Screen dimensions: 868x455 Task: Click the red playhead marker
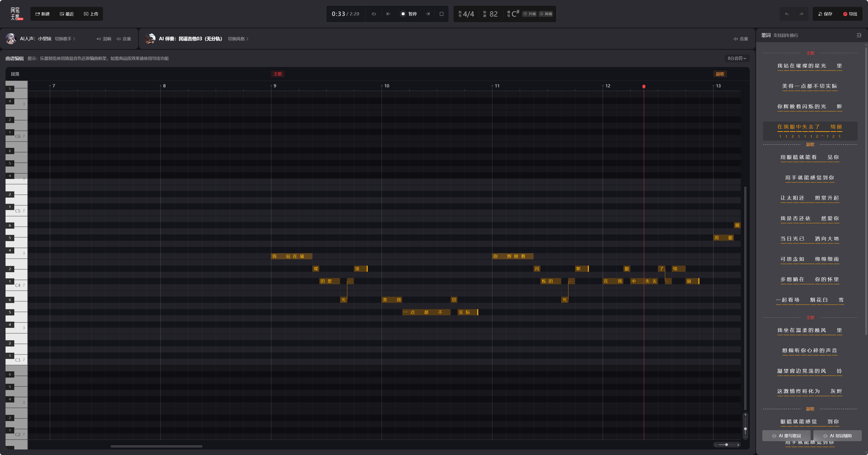tap(644, 87)
